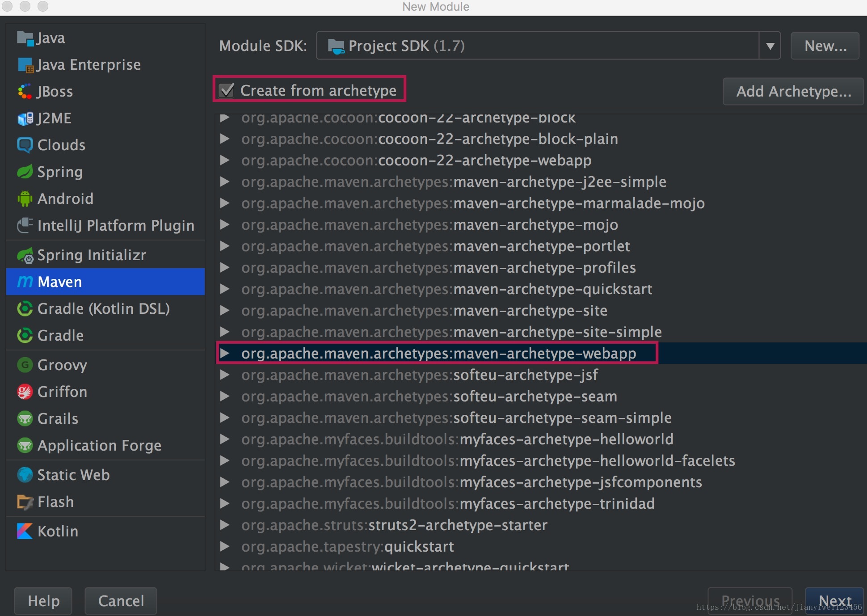Select Spring Initializr module type
Viewport: 867px width, 616px height.
105,255
